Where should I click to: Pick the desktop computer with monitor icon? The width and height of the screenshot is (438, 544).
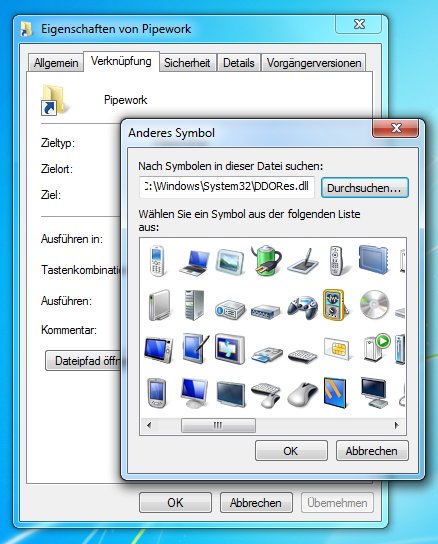click(x=374, y=393)
